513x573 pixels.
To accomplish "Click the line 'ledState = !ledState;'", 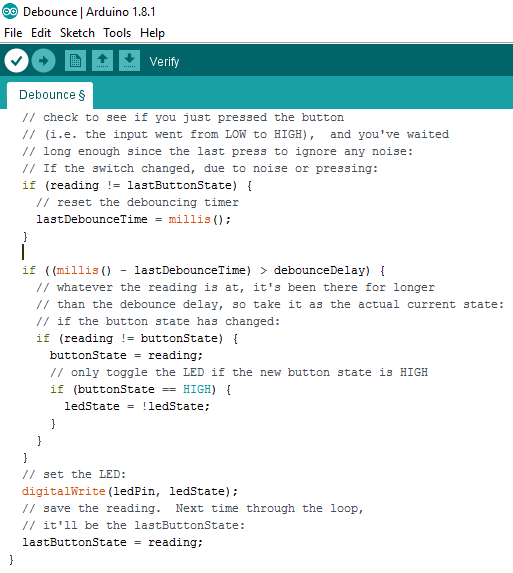I will (137, 406).
